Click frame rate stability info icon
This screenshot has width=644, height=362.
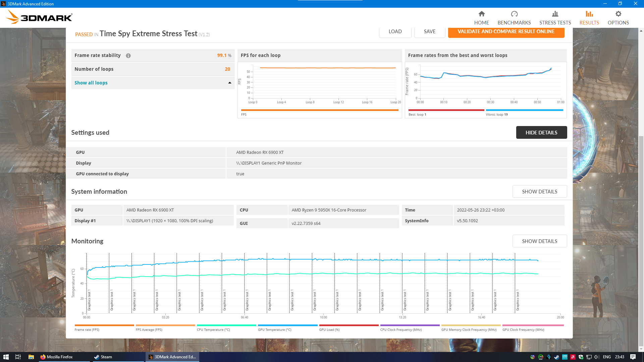point(128,56)
